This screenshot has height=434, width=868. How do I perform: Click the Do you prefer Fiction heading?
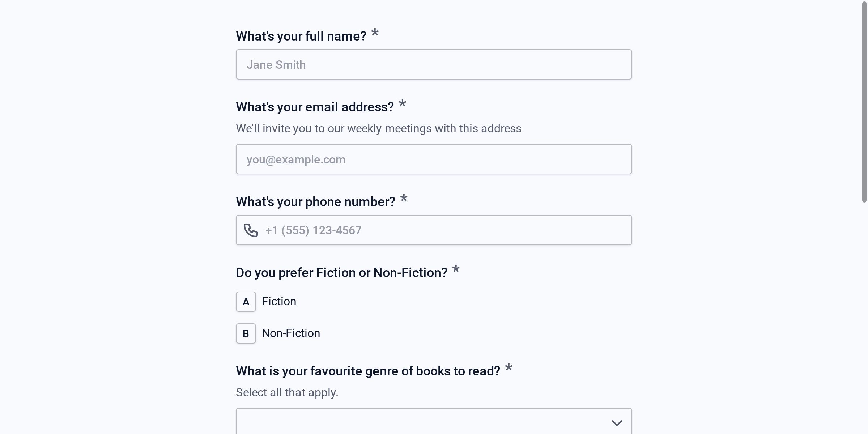click(341, 272)
